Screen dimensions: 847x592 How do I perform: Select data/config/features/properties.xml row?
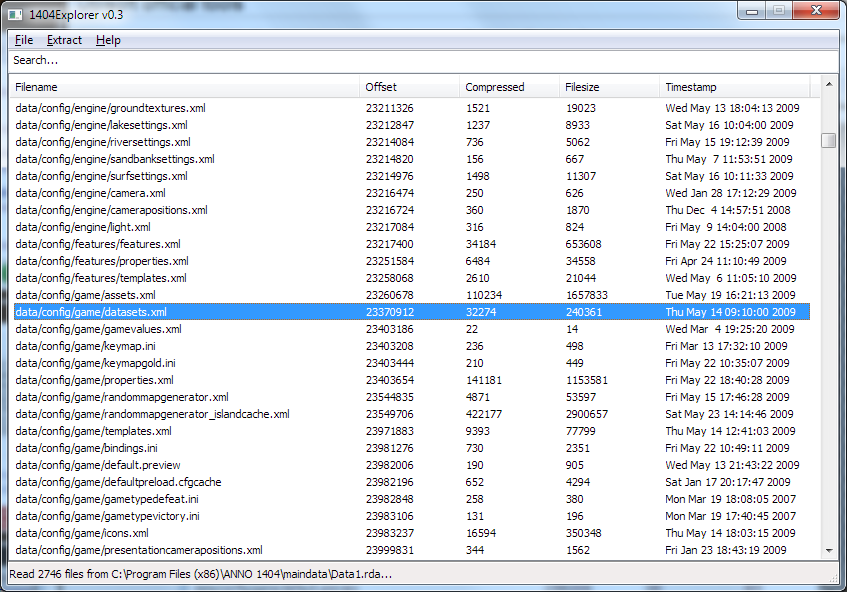tap(412, 261)
